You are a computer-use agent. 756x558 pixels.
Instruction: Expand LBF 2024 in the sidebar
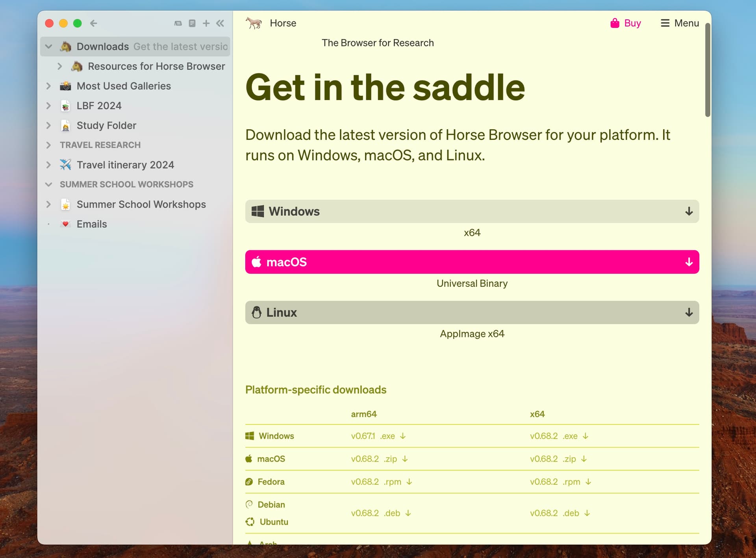[x=48, y=106]
